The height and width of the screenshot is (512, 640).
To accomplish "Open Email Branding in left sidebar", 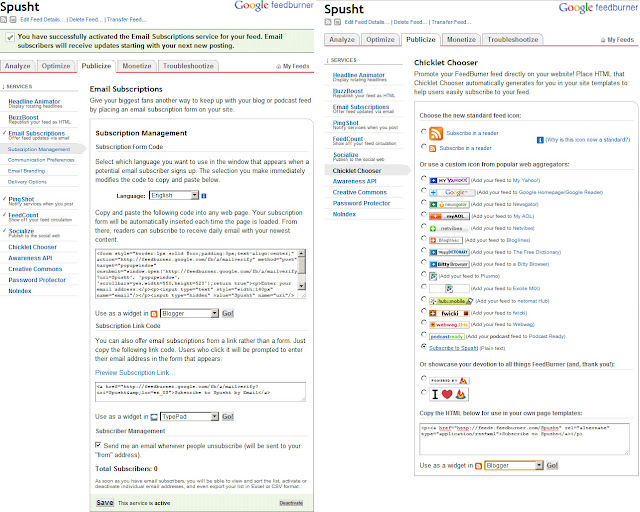I will pos(27,171).
